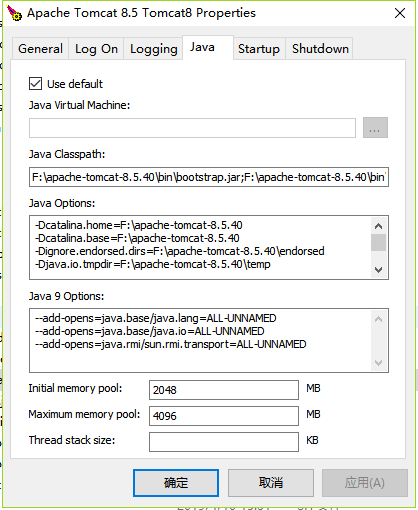Click Java 9 Options scroll down arrow
The image size is (418, 510).
pos(378,363)
